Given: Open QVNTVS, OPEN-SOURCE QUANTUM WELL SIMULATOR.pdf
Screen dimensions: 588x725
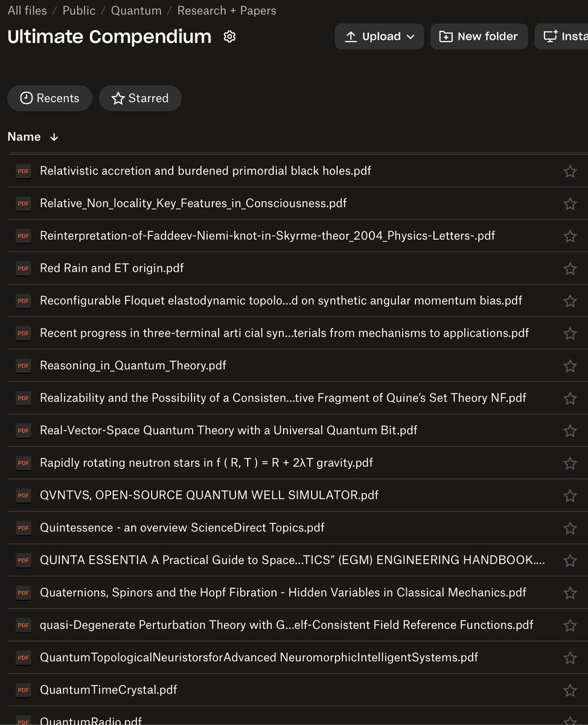Looking at the screenshot, I should point(209,495).
